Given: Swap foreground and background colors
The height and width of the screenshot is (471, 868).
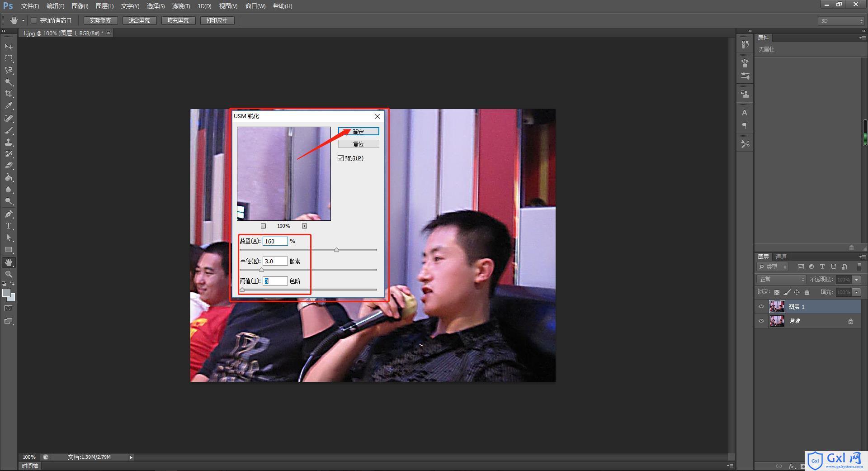Looking at the screenshot, I should 13,283.
